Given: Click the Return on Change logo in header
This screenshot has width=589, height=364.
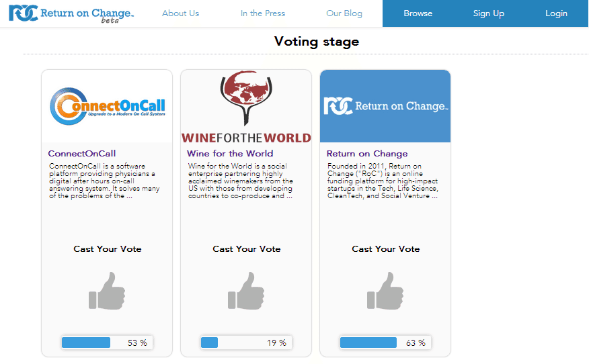Looking at the screenshot, I should coord(71,13).
